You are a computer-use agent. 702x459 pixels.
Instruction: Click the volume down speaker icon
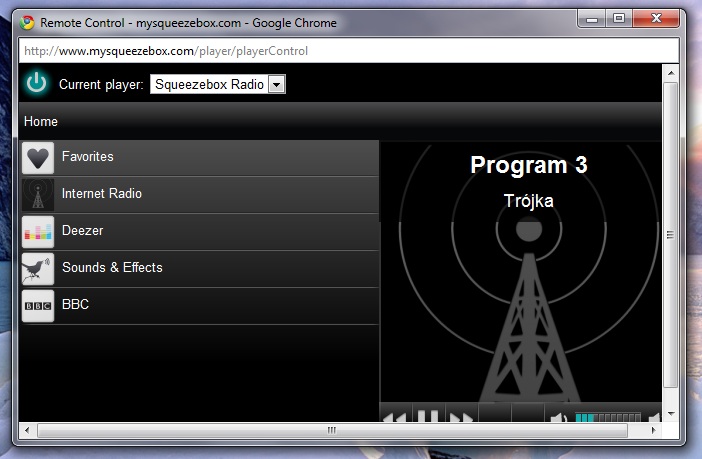(x=560, y=417)
